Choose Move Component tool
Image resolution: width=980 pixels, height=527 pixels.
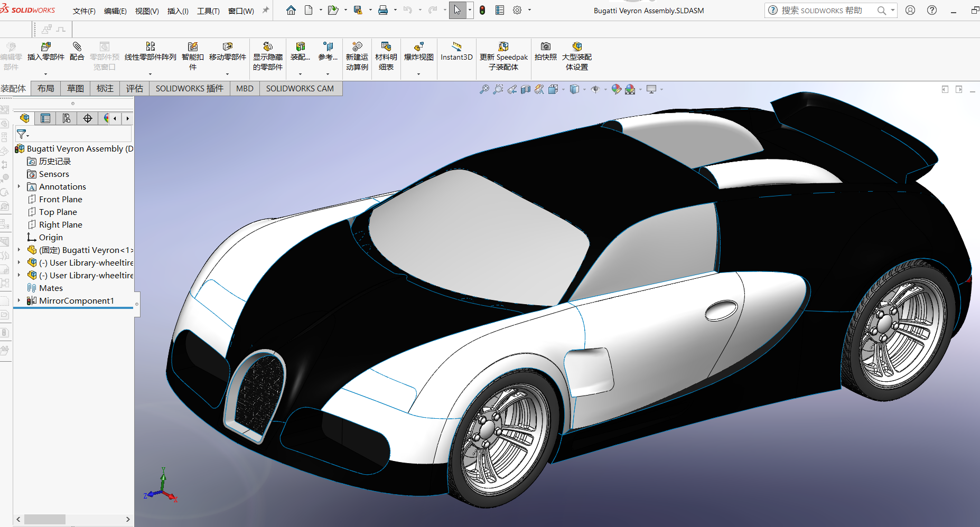point(228,52)
